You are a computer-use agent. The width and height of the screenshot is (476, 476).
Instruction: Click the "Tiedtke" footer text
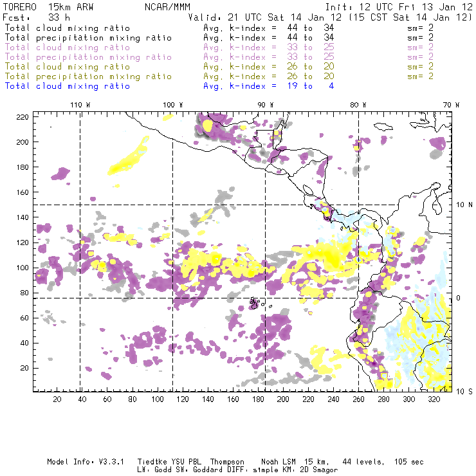(x=152, y=462)
